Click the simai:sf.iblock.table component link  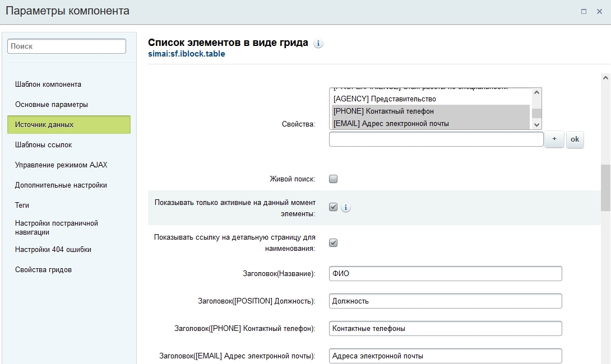click(187, 54)
